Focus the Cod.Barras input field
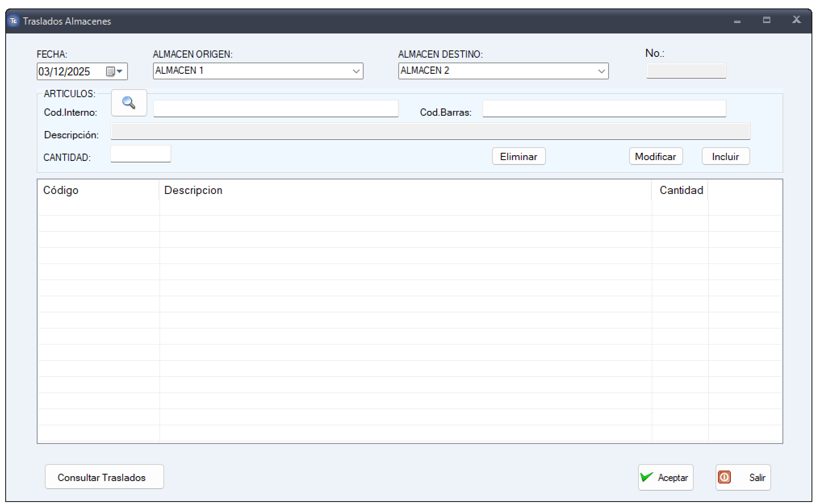 604,108
